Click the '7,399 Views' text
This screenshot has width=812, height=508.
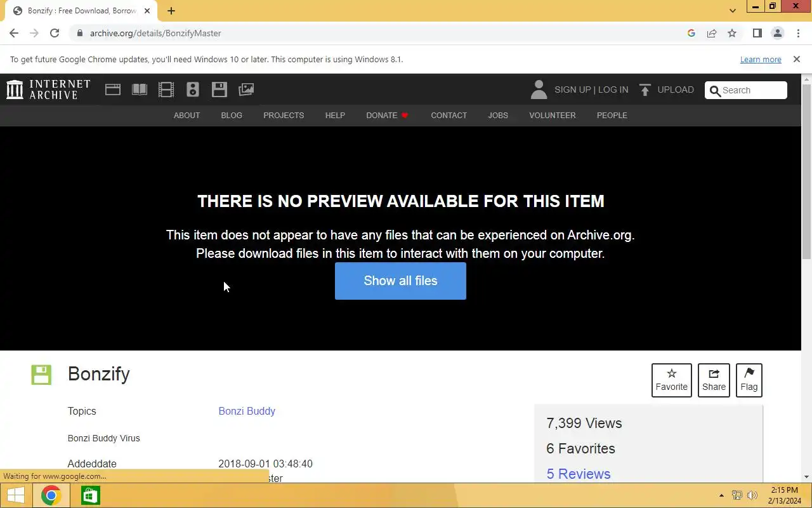pyautogui.click(x=584, y=424)
